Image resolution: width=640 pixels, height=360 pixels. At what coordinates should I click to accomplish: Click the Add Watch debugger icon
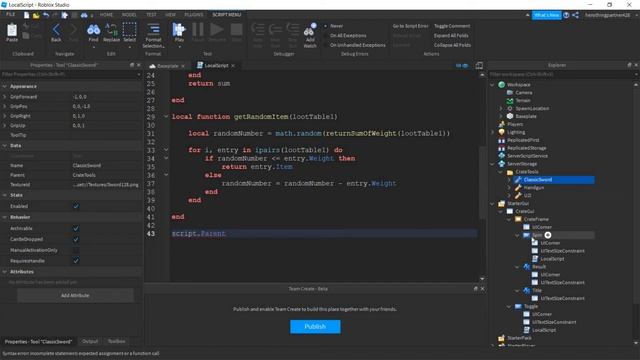(310, 30)
